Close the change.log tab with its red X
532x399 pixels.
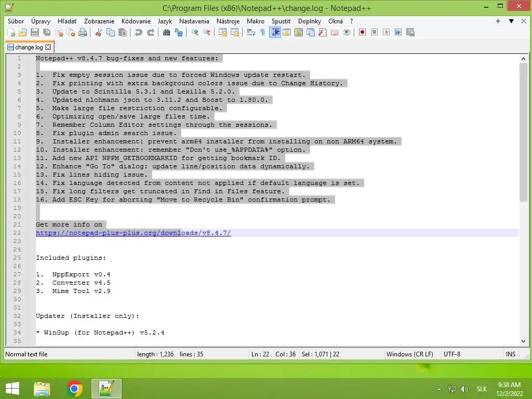coord(48,47)
